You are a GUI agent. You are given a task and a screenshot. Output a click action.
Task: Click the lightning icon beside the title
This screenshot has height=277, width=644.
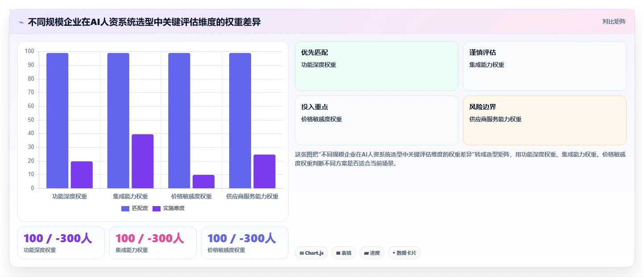click(21, 22)
